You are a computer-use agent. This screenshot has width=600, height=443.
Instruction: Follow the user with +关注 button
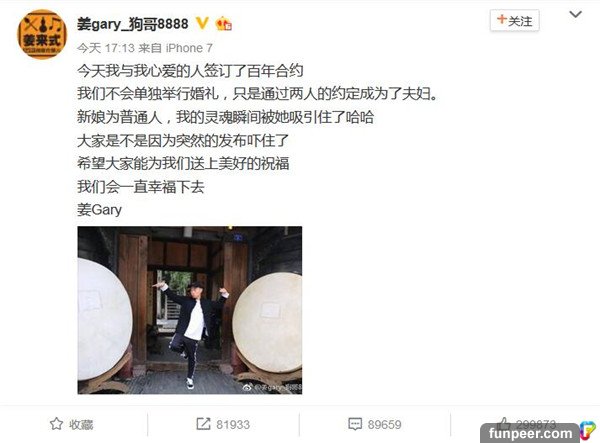pos(515,20)
